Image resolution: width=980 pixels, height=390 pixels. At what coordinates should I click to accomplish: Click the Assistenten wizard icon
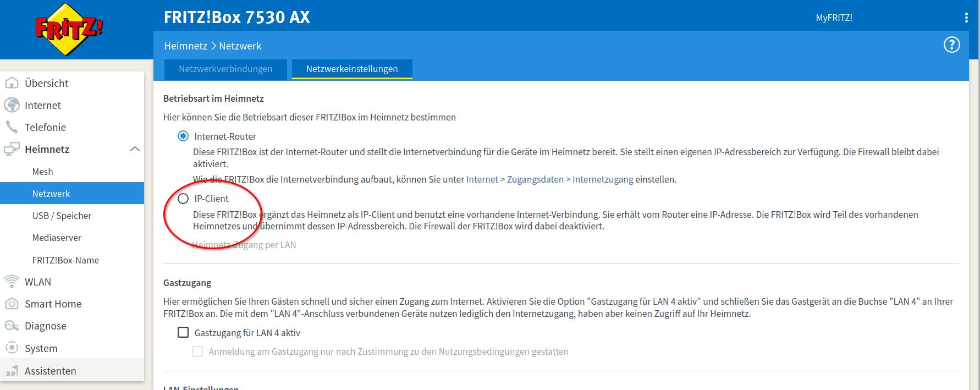[x=12, y=371]
